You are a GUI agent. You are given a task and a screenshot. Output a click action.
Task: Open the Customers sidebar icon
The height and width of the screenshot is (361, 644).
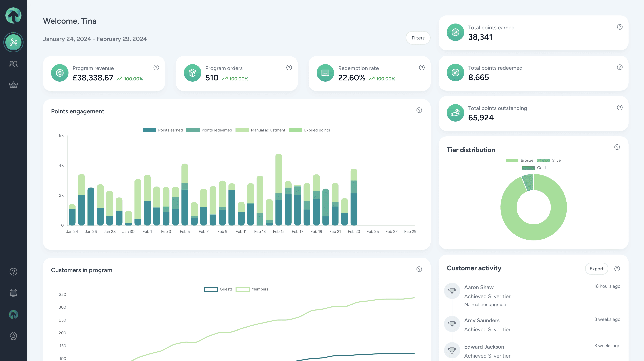point(13,64)
